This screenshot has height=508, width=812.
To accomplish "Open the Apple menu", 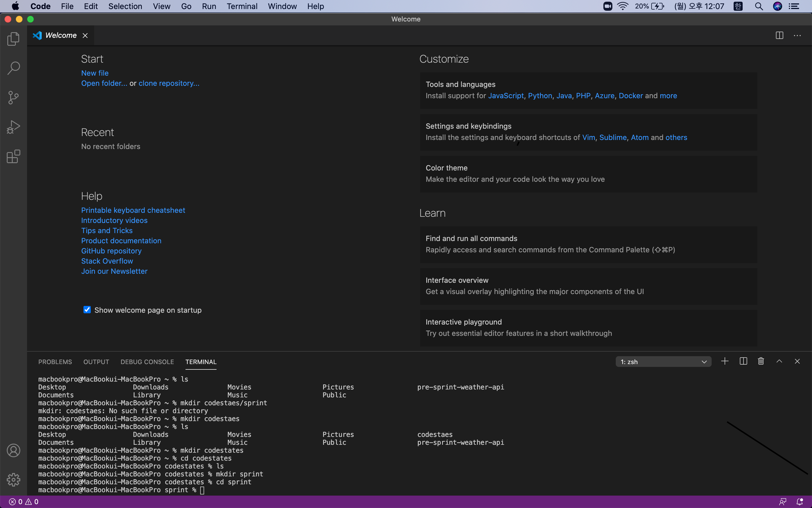I will (16, 6).
